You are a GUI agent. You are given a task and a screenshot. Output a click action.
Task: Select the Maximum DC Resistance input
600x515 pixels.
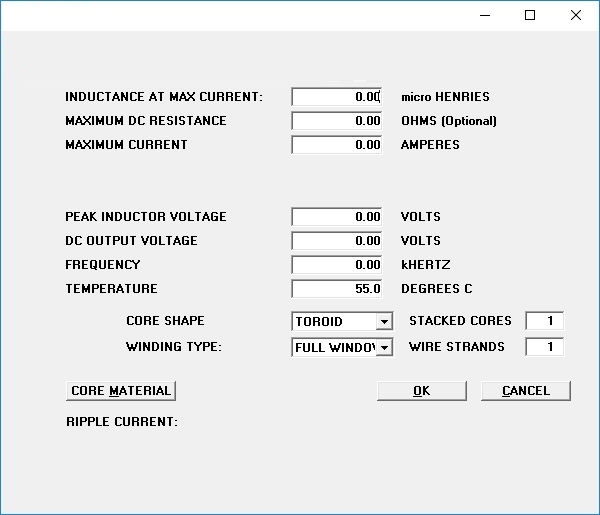(x=336, y=121)
